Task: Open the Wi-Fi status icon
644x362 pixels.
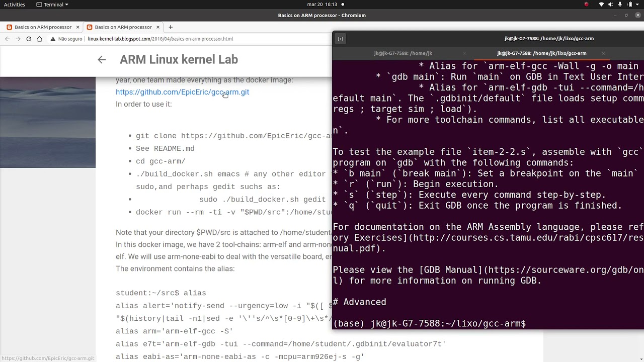Action: click(x=601, y=5)
